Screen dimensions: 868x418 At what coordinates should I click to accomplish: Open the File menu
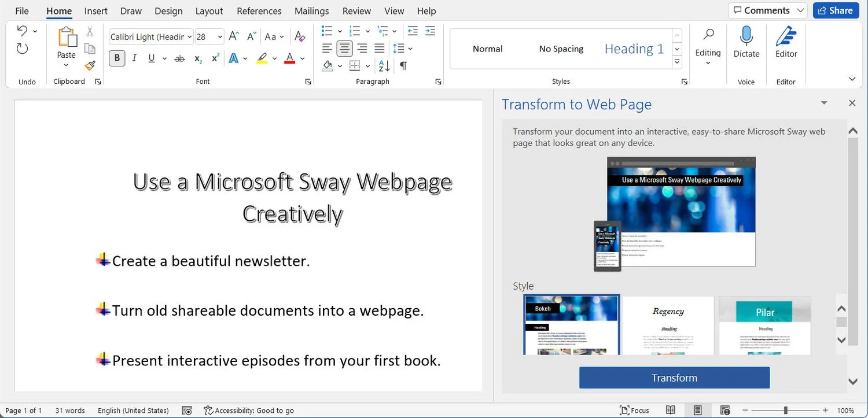tap(22, 11)
